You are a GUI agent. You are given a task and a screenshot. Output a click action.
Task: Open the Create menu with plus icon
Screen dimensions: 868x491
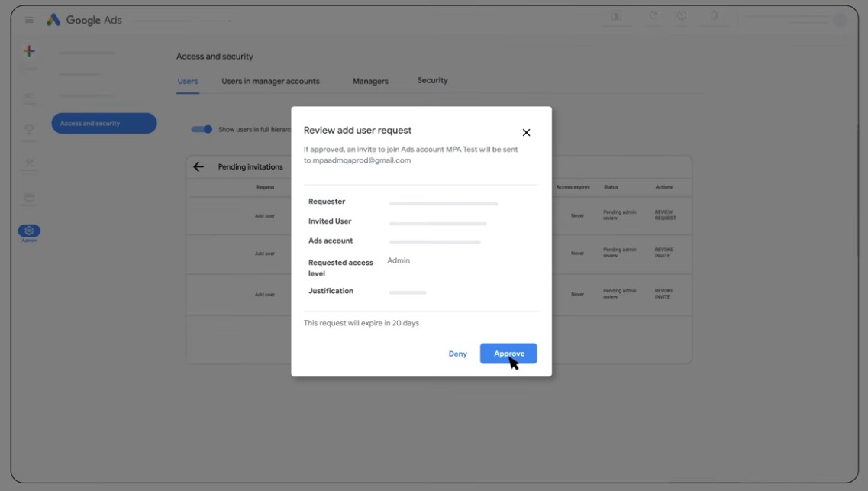[x=28, y=52]
